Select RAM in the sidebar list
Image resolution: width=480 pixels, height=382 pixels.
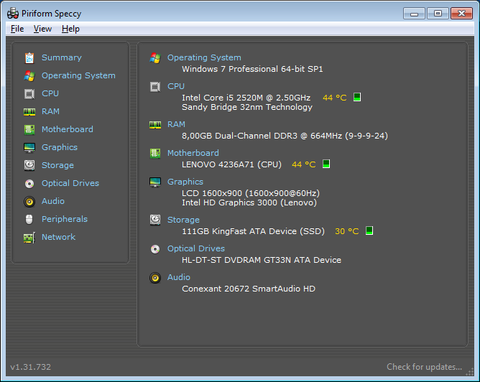pyautogui.click(x=50, y=112)
